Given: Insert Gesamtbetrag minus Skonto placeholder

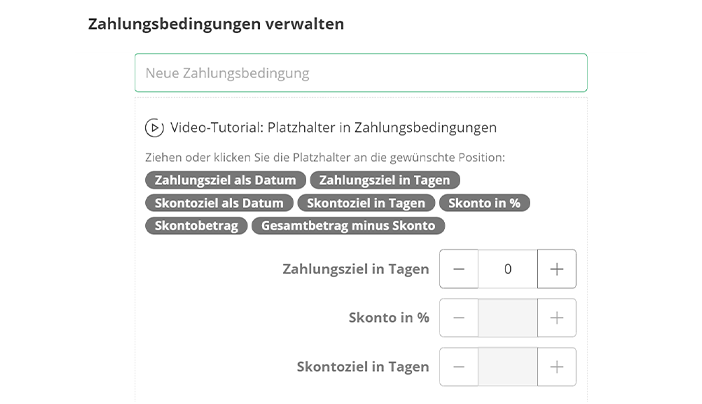Looking at the screenshot, I should click(x=348, y=225).
